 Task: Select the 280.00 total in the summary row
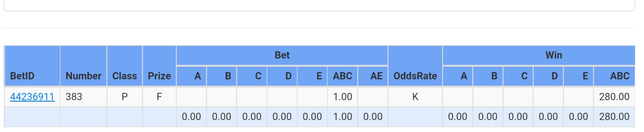pos(614,117)
